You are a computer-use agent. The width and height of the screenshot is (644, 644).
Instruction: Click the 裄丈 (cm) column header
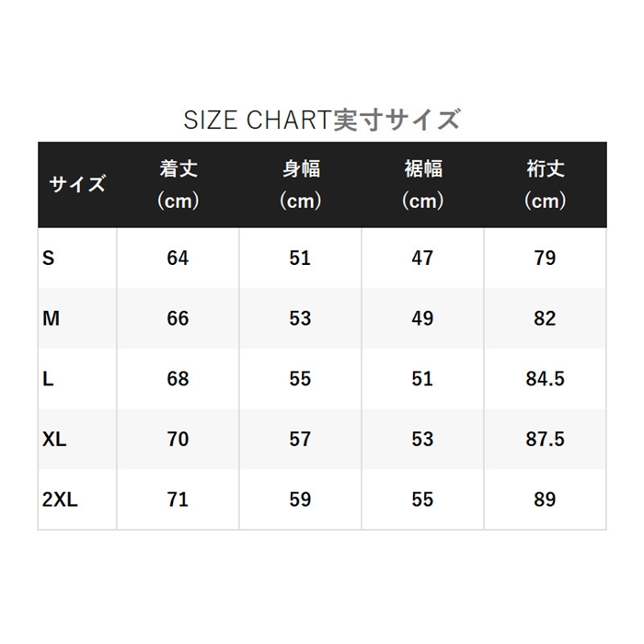[x=546, y=185]
